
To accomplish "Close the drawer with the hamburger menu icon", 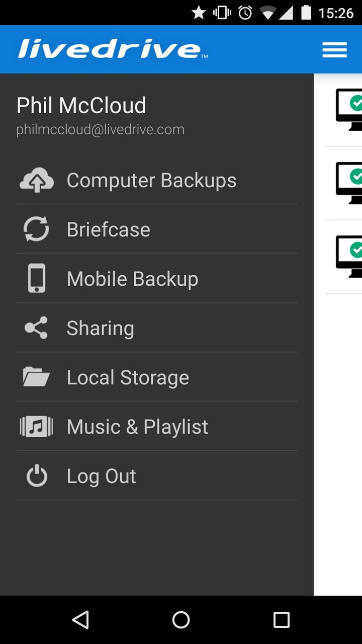I will pos(334,50).
